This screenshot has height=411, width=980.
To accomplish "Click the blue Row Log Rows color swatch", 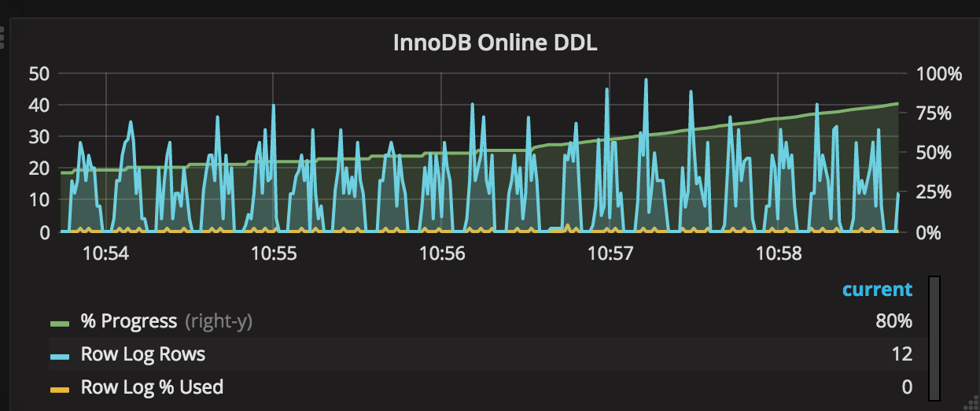I will coord(60,355).
